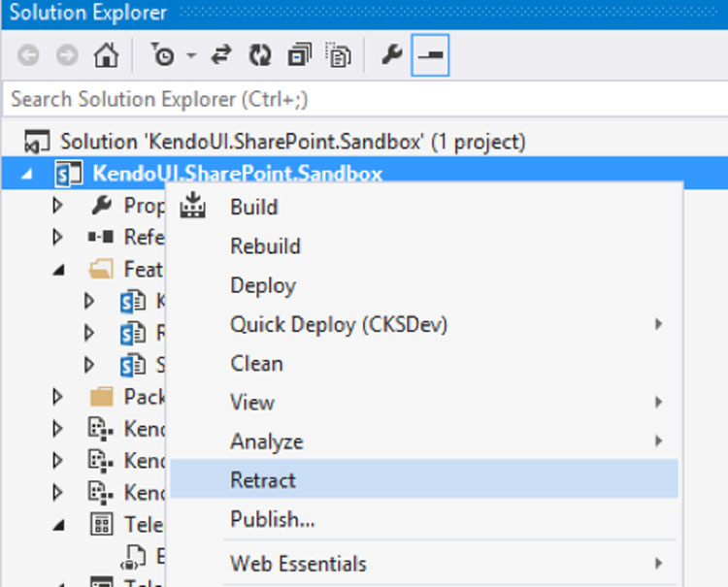Expand the Package folder
The image size is (728, 587).
57,397
